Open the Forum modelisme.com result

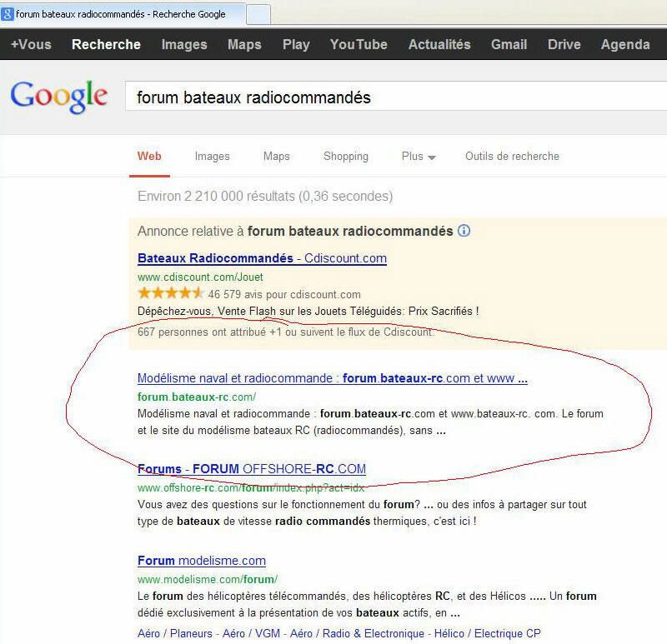[x=202, y=561]
